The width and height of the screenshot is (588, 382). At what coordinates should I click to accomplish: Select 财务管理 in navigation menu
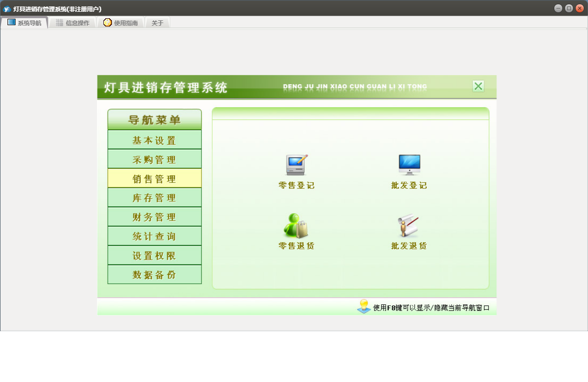pos(155,217)
